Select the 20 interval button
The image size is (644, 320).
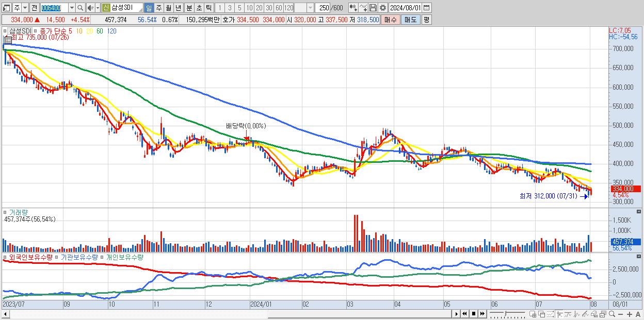click(x=259, y=8)
